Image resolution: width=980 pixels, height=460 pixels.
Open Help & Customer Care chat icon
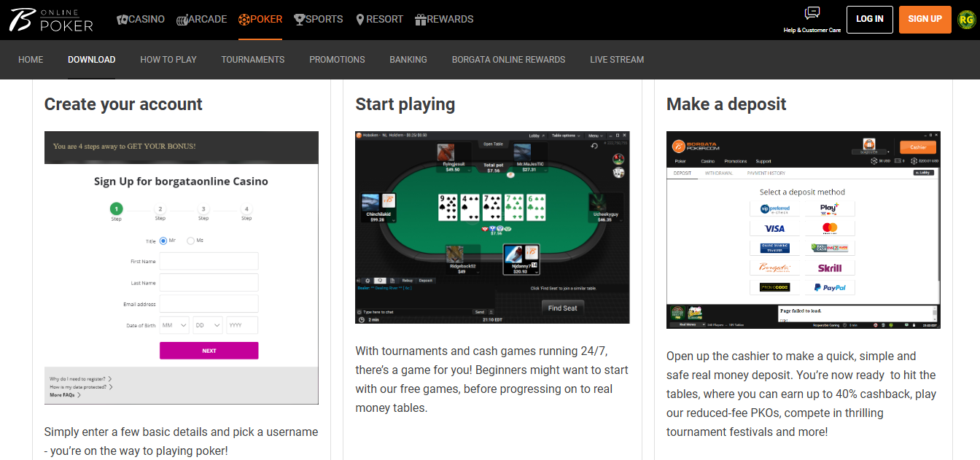(x=812, y=14)
